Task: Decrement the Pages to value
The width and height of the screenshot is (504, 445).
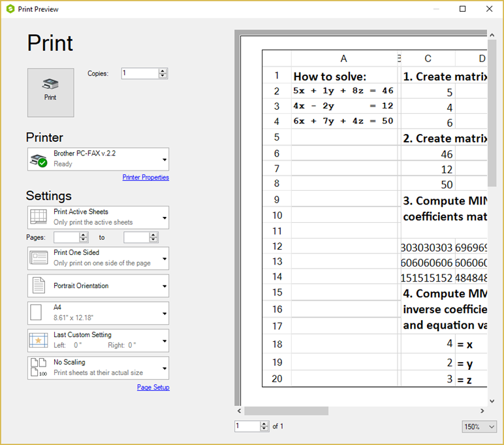Action: click(x=153, y=240)
